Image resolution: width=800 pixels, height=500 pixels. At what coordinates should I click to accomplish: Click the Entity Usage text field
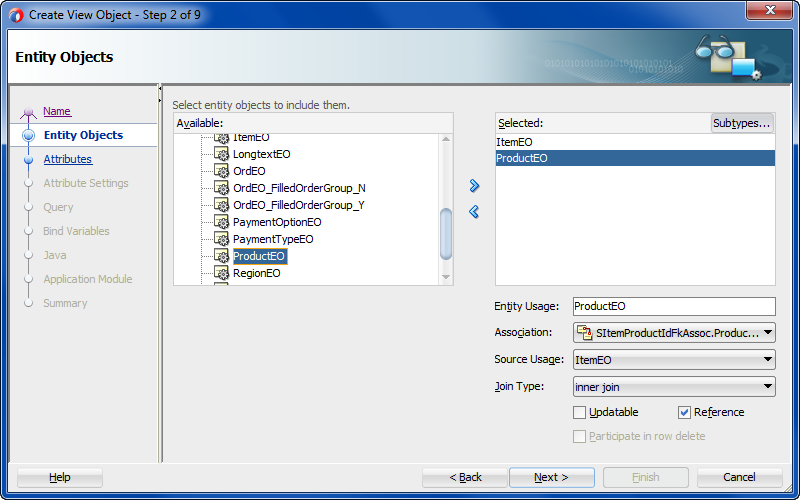(674, 307)
